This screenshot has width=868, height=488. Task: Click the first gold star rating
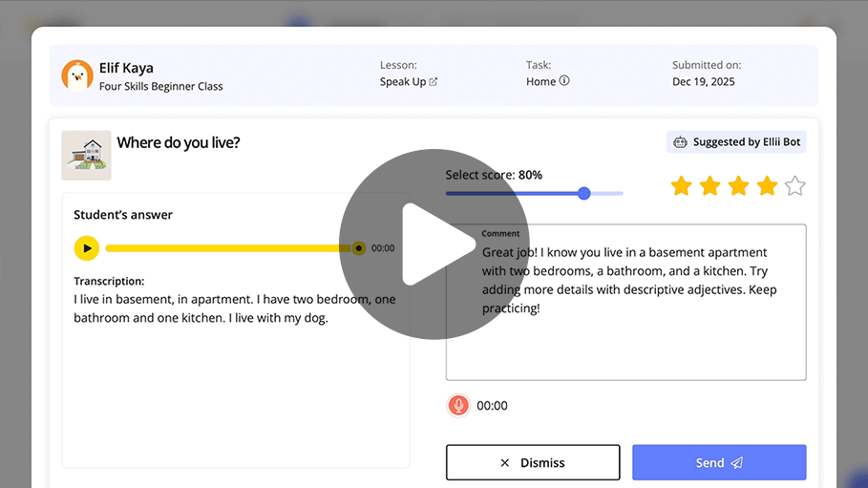(x=681, y=186)
